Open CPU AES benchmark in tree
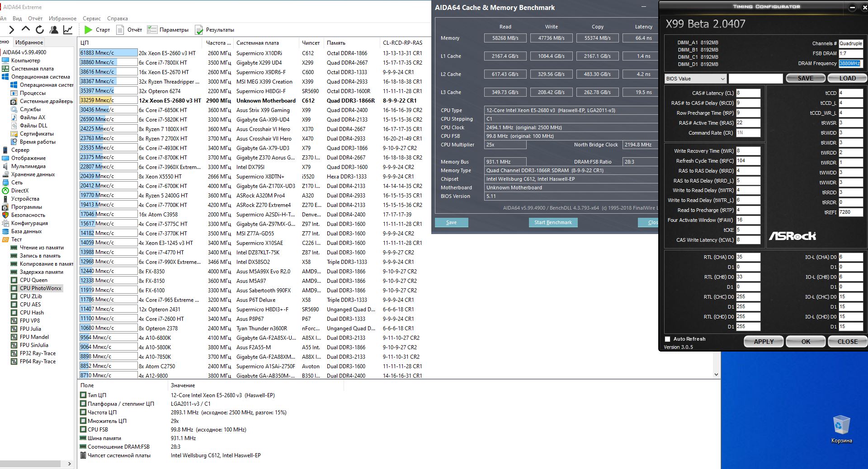 [30, 305]
